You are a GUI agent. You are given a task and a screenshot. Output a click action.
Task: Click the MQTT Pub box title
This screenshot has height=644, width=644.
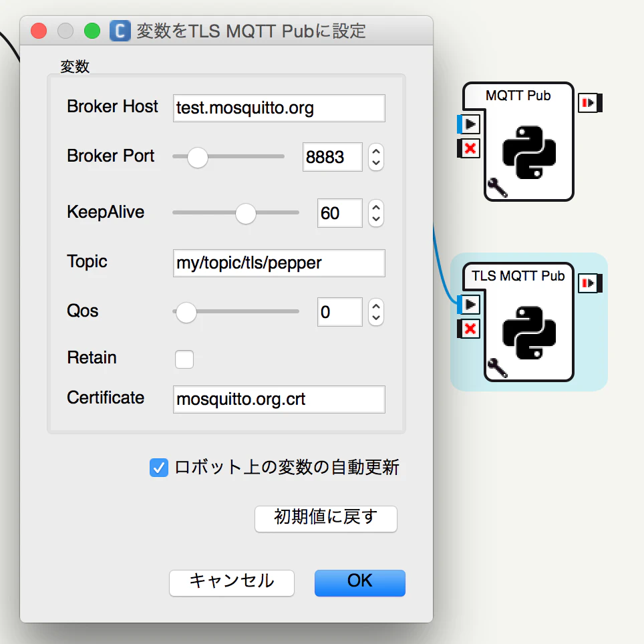[518, 96]
